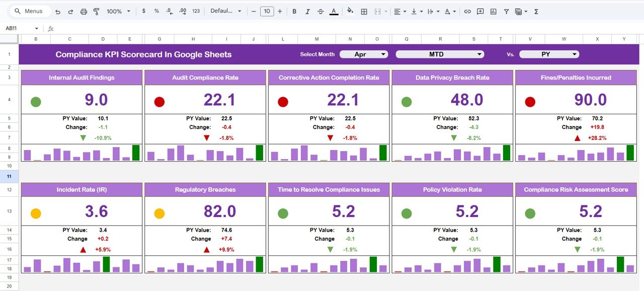Open the Functions (Σ) menu

536,11
